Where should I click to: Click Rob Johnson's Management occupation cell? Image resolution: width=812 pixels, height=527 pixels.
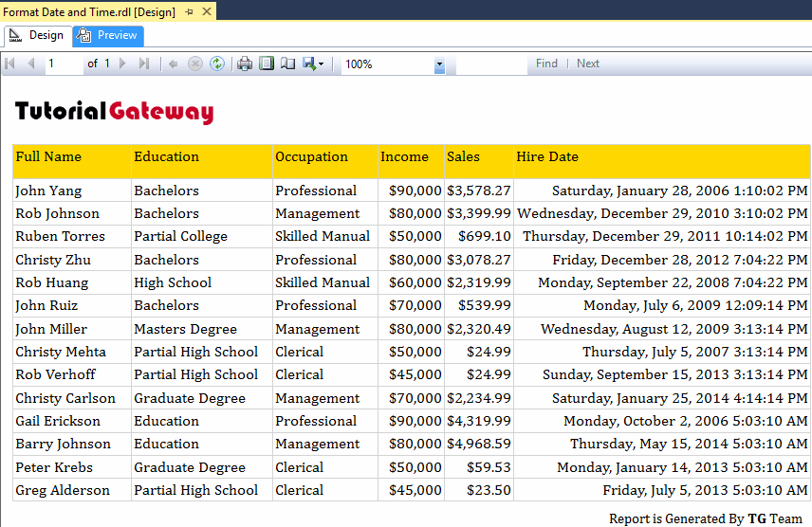click(x=325, y=213)
